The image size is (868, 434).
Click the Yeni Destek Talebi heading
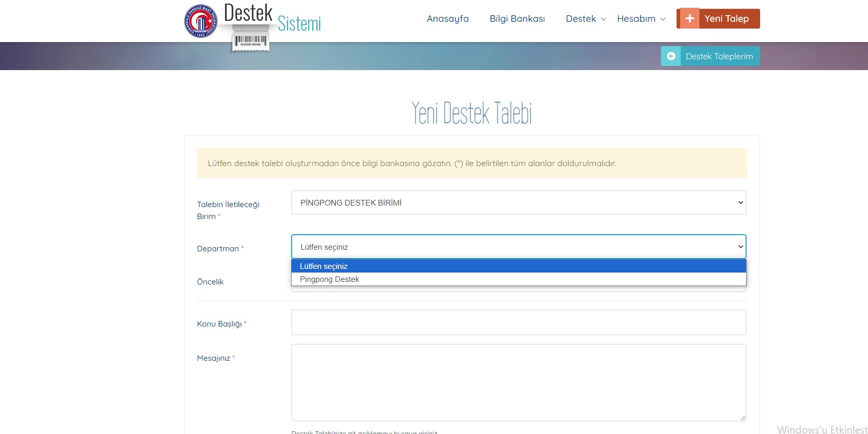pos(472,113)
